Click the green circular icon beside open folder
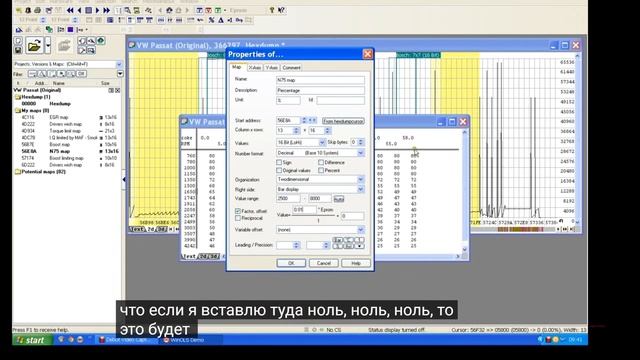 100,40
